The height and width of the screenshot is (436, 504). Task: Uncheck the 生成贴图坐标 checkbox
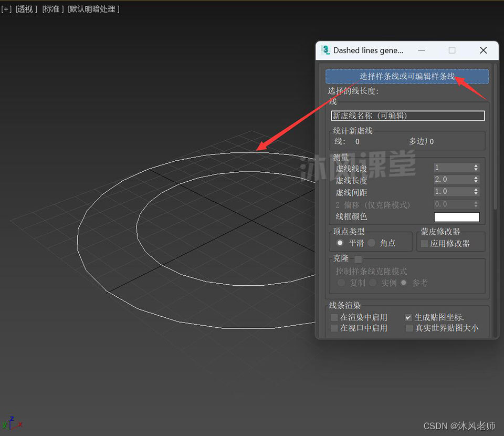[x=408, y=318]
